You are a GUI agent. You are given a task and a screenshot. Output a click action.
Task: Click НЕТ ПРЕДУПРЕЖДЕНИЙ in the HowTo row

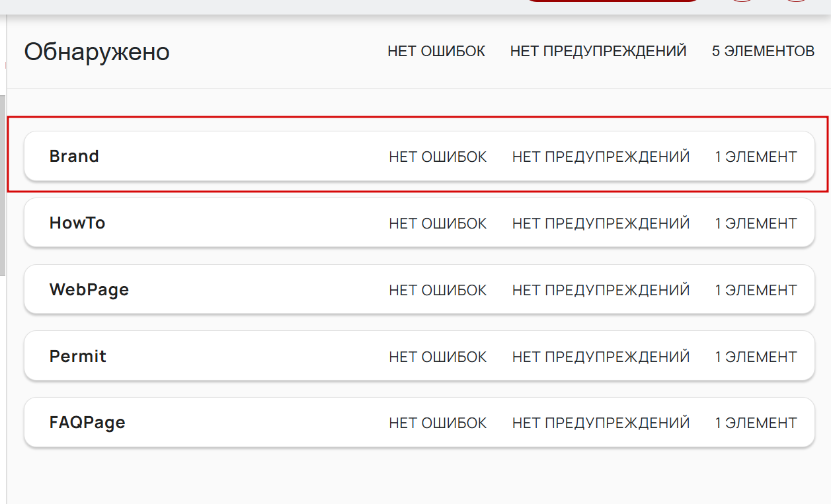point(600,224)
